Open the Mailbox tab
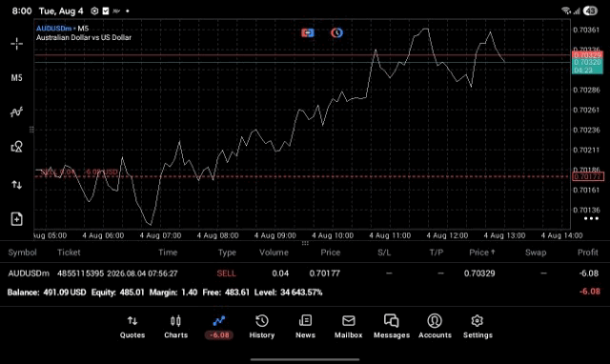The height and width of the screenshot is (364, 610). [349, 327]
